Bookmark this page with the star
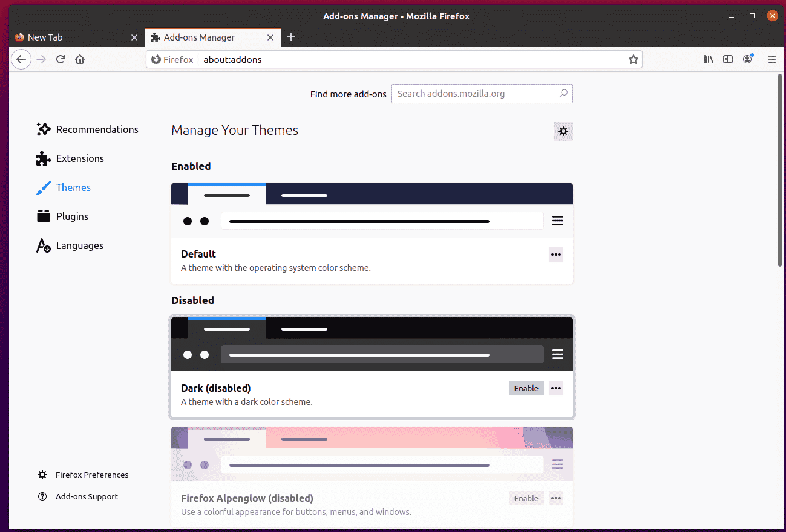The height and width of the screenshot is (532, 786). 633,59
